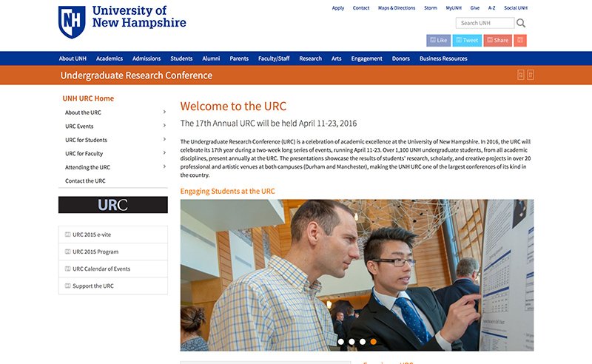Screen dimensions: 592x364
Task: Click the Social UNH link
Action: pos(515,8)
